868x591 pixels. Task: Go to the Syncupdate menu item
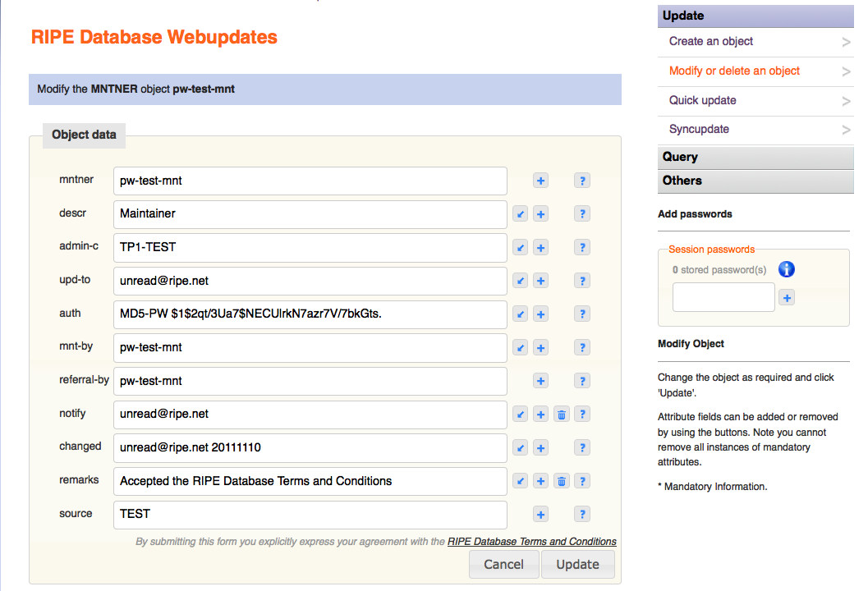click(699, 129)
